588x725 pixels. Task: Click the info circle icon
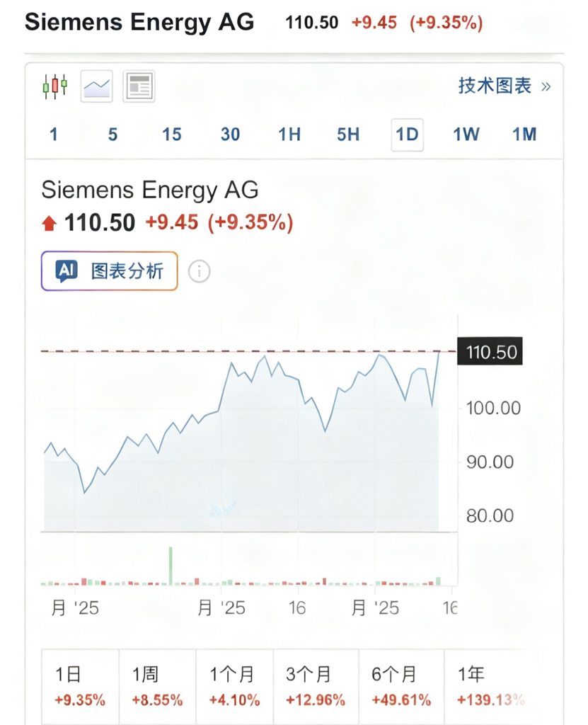tap(200, 271)
